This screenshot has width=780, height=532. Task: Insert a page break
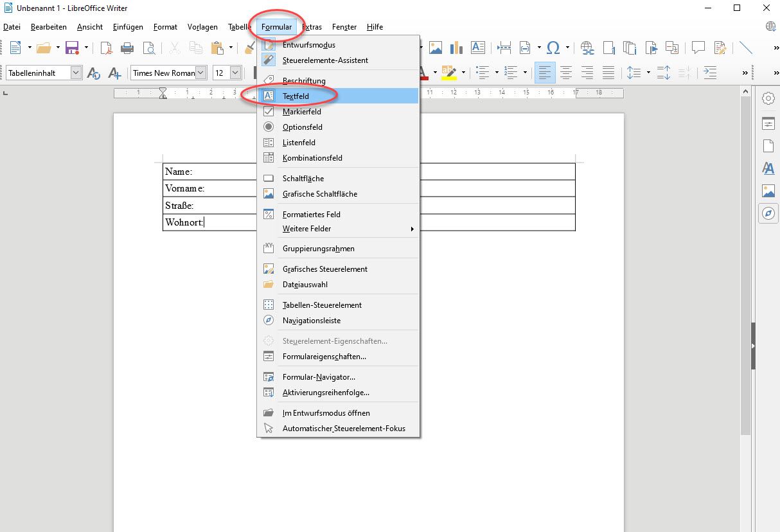click(504, 48)
